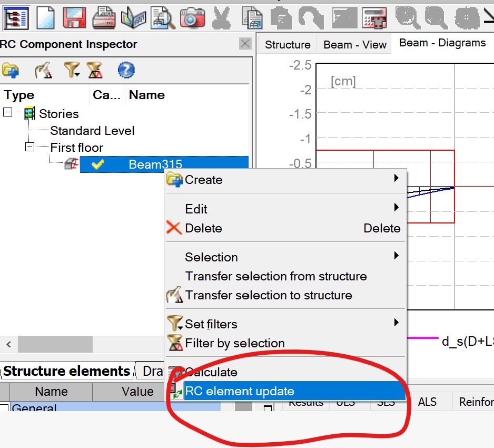
Task: Open Help from the Component Inspector toolbar
Action: (125, 70)
